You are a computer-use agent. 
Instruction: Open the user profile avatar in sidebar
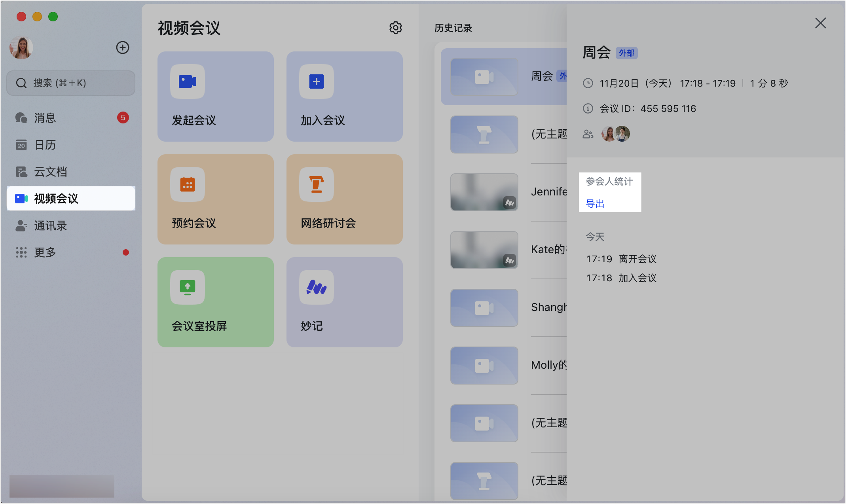(x=21, y=48)
